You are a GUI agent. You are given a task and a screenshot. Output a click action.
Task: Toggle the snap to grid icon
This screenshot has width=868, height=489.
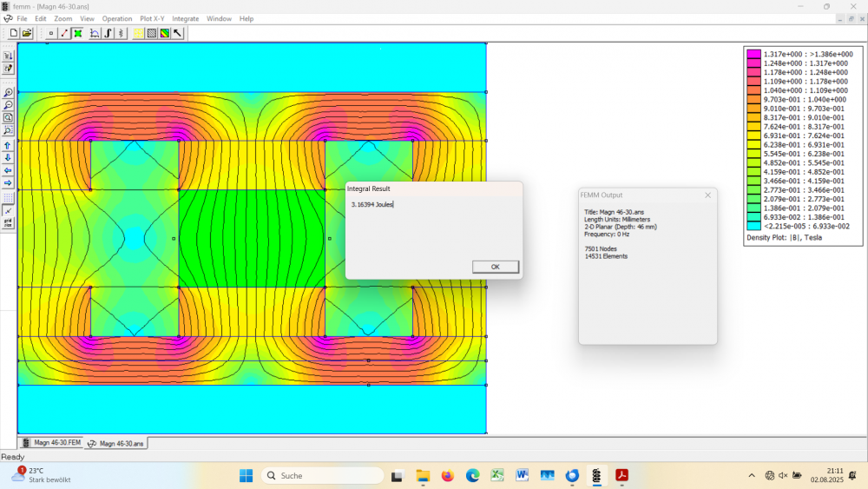pyautogui.click(x=8, y=211)
